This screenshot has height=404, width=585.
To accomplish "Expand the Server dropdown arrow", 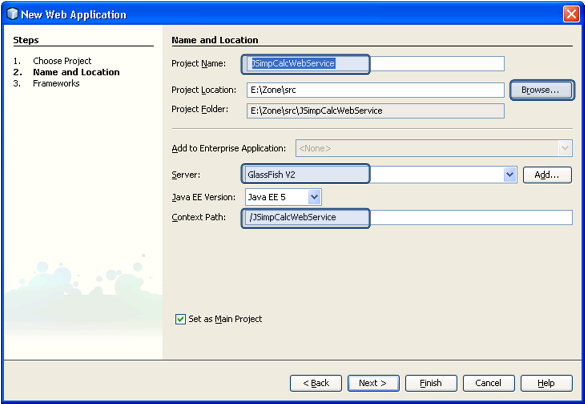I will (x=510, y=175).
